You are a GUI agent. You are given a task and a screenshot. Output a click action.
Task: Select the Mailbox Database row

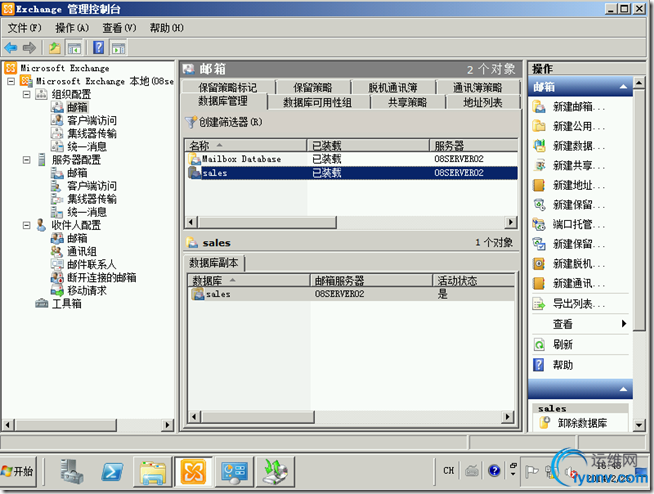[351, 159]
